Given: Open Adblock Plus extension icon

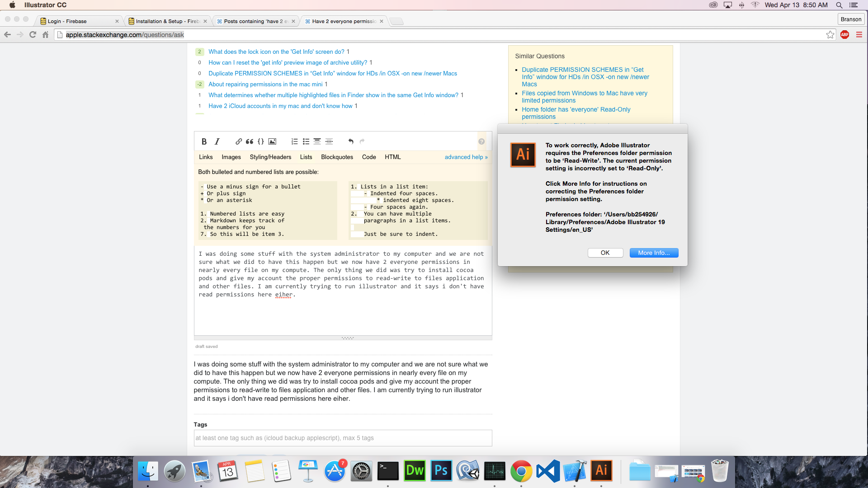Looking at the screenshot, I should click(844, 34).
